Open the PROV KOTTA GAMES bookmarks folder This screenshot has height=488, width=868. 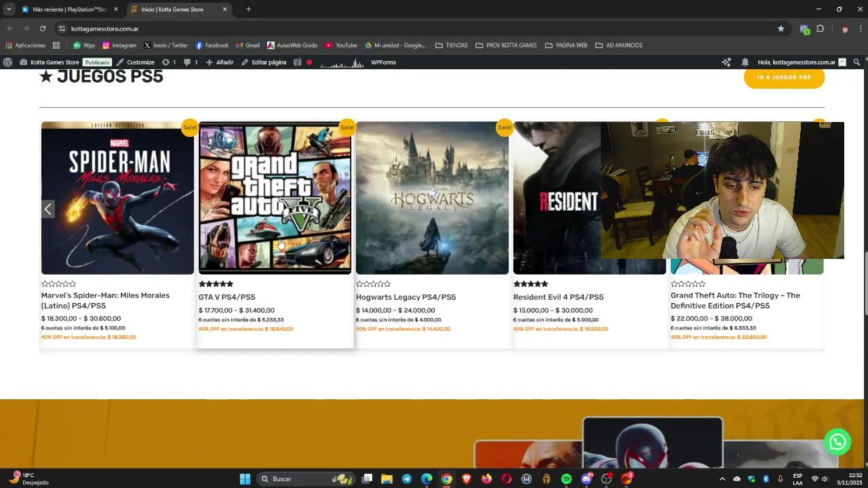tap(506, 45)
